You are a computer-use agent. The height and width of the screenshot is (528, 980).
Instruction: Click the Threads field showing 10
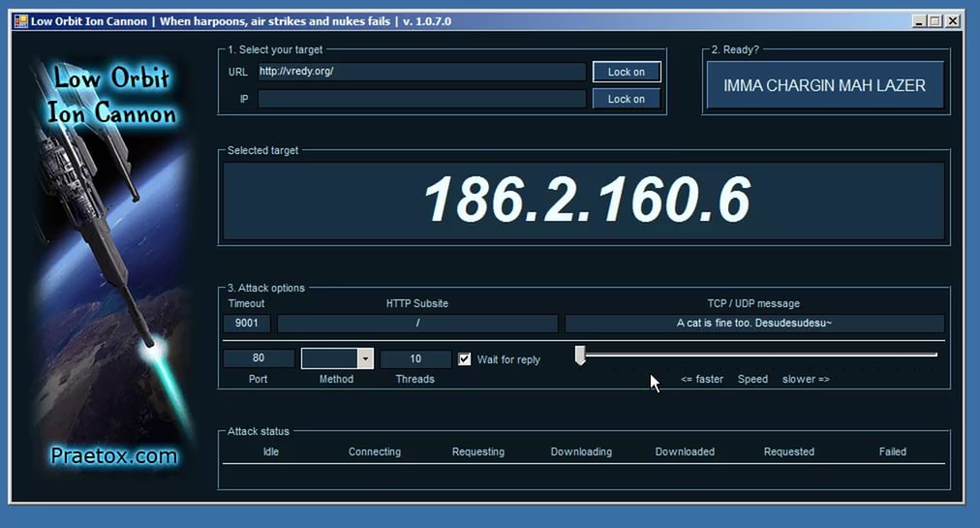coord(415,358)
